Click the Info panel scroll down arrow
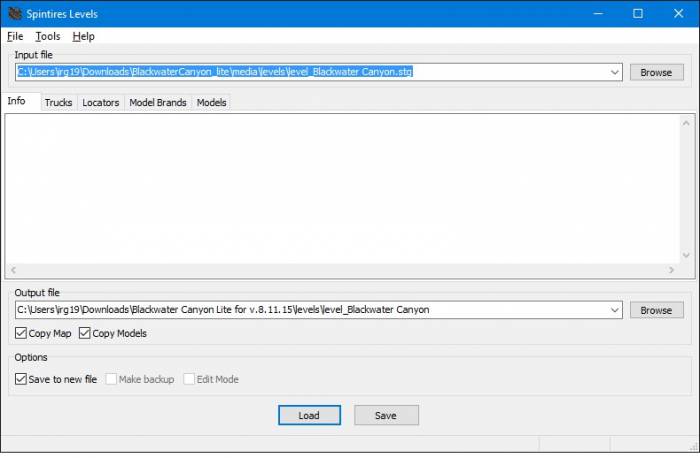This screenshot has height=458, width=700. 686,255
